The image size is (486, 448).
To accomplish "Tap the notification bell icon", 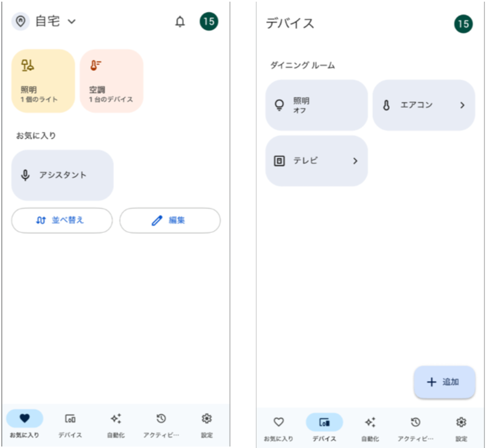I will [x=180, y=22].
